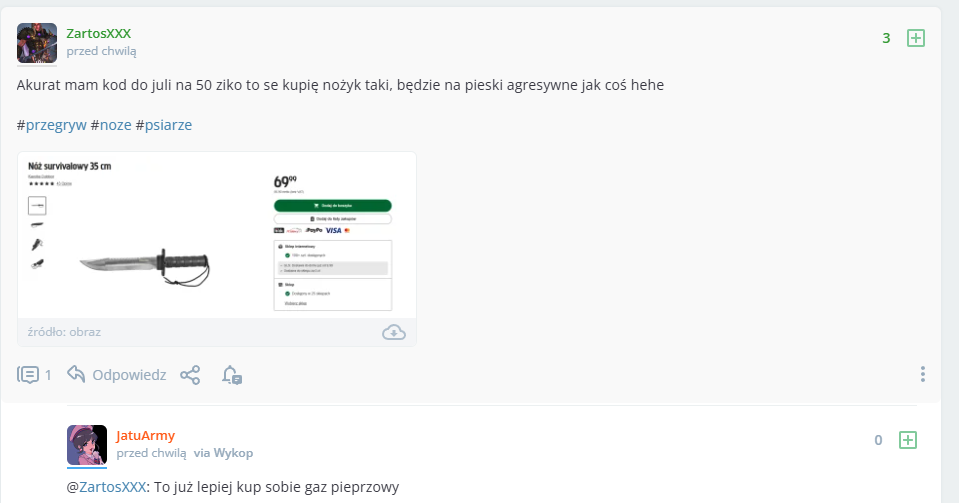The height and width of the screenshot is (503, 959).
Task: Upvote the ZartosXXX post with plus icon
Action: [915, 38]
